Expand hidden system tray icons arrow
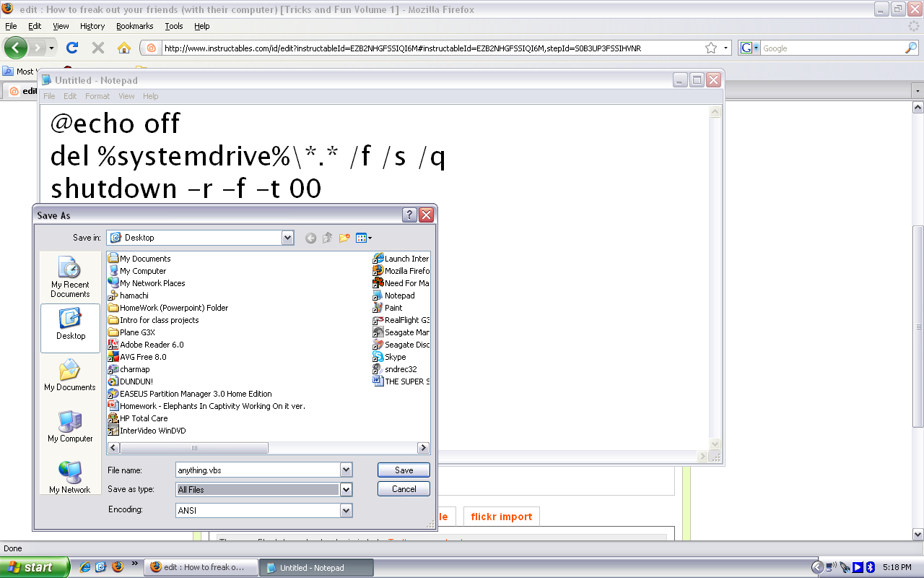 click(817, 567)
